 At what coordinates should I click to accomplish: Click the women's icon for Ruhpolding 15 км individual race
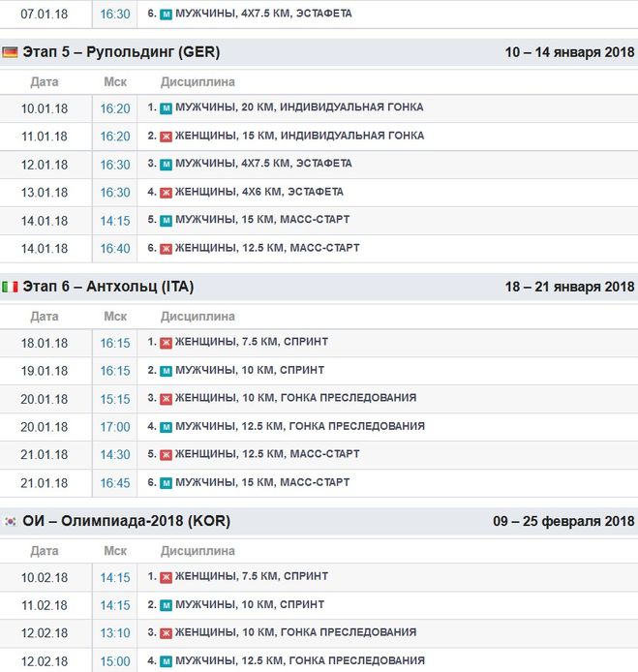coord(166,136)
